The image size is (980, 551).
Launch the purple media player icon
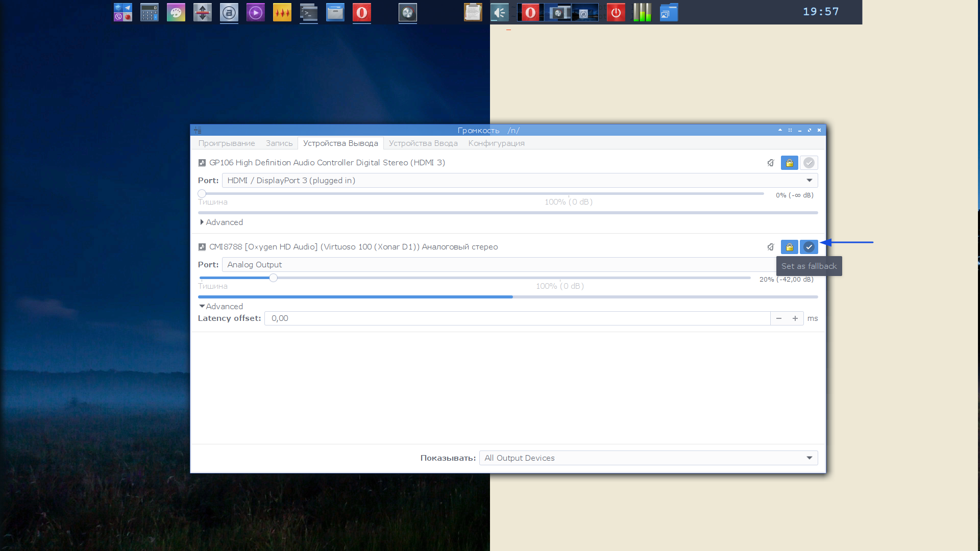point(256,12)
